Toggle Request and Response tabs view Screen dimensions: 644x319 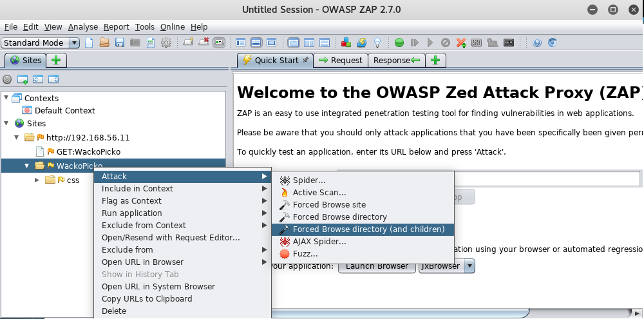(x=294, y=43)
